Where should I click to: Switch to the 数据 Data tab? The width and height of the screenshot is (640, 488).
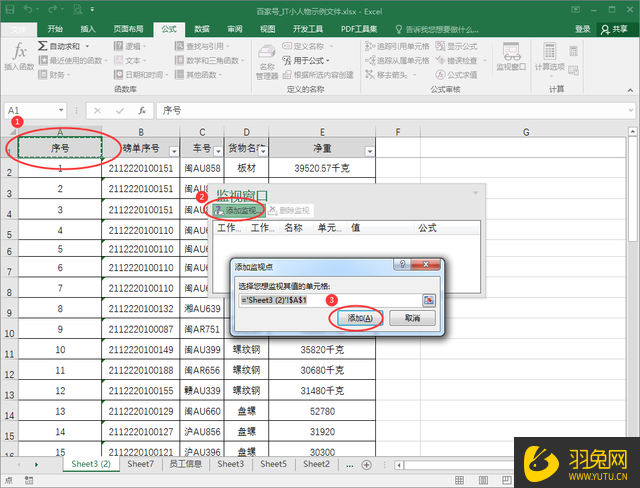tap(202, 29)
